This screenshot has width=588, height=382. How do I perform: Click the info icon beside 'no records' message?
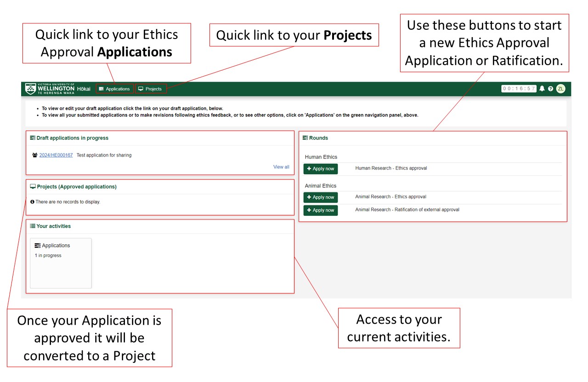point(32,202)
